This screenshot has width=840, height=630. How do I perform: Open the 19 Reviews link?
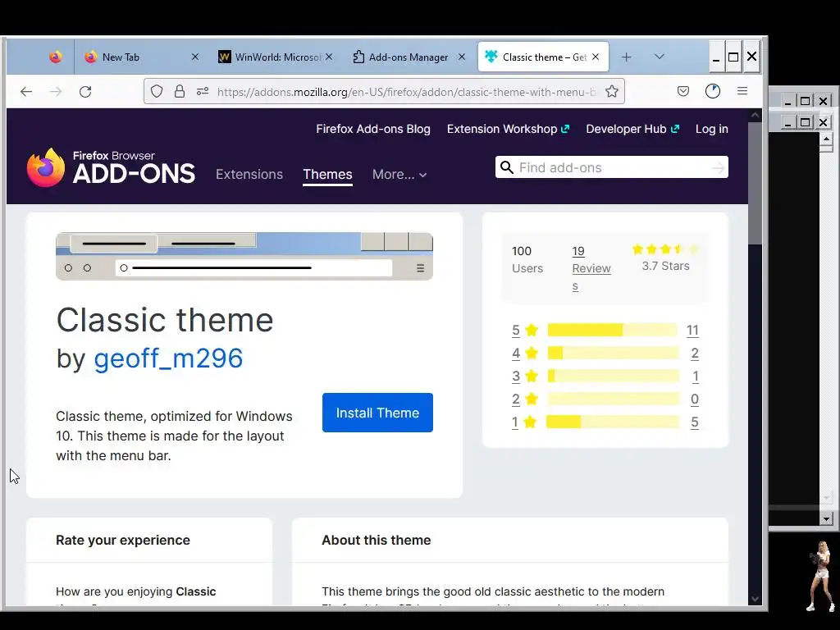tap(591, 268)
